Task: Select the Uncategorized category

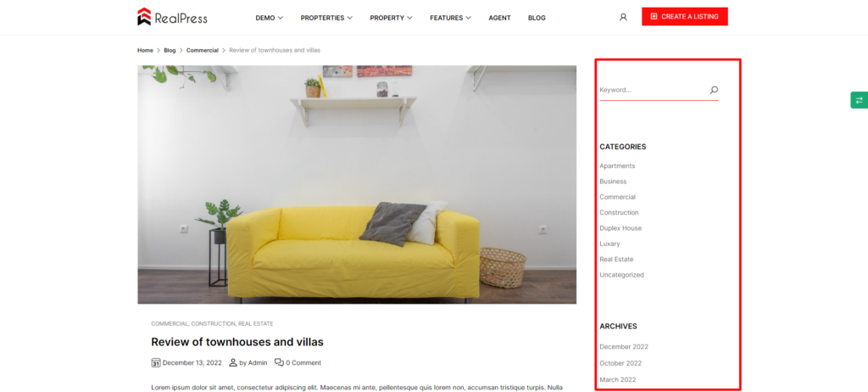Action: point(621,274)
